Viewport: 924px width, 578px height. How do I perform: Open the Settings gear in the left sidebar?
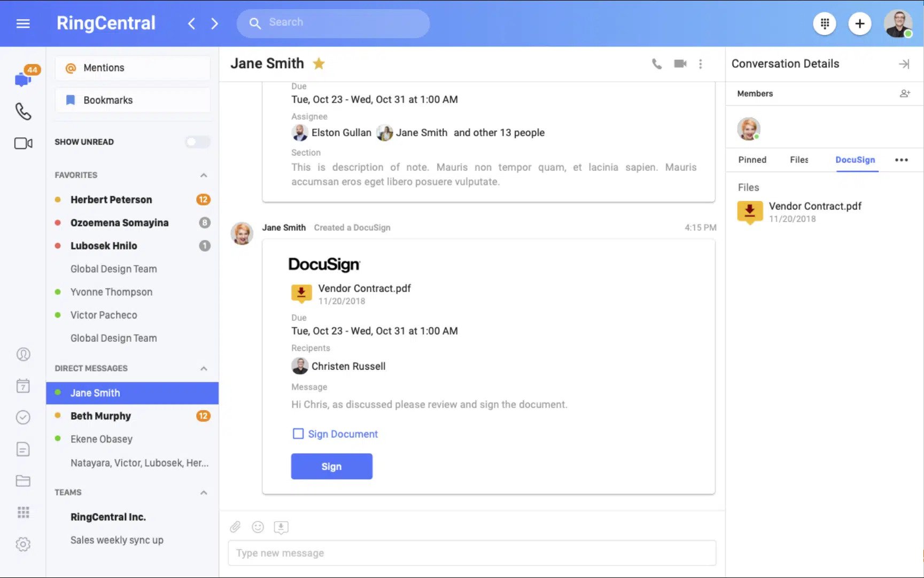pyautogui.click(x=23, y=544)
